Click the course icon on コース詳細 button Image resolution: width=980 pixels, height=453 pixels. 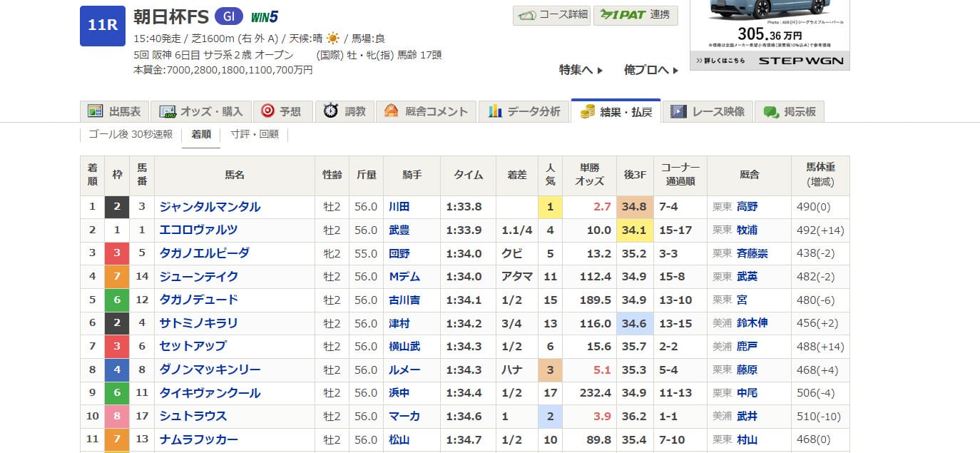[528, 15]
